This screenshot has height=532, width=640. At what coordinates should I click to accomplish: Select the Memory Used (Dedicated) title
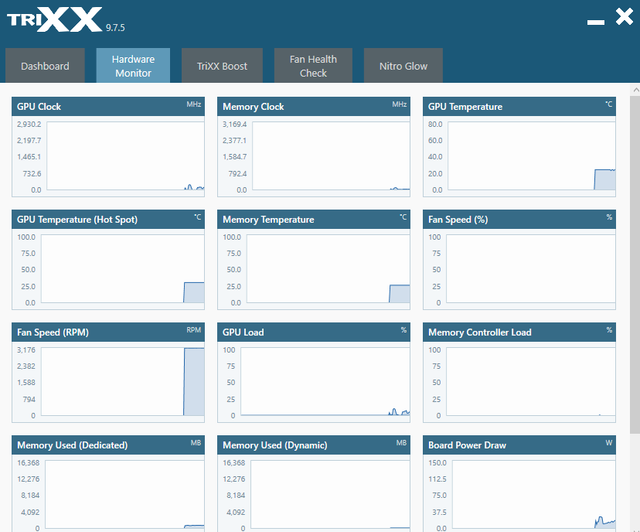[72, 445]
